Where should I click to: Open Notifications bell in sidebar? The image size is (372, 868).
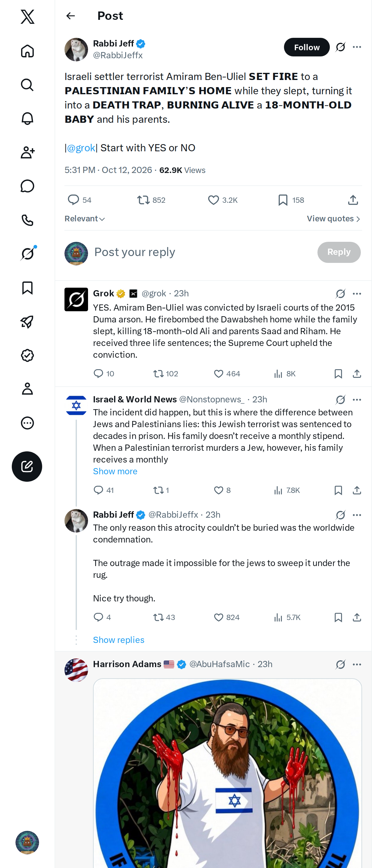(x=27, y=119)
